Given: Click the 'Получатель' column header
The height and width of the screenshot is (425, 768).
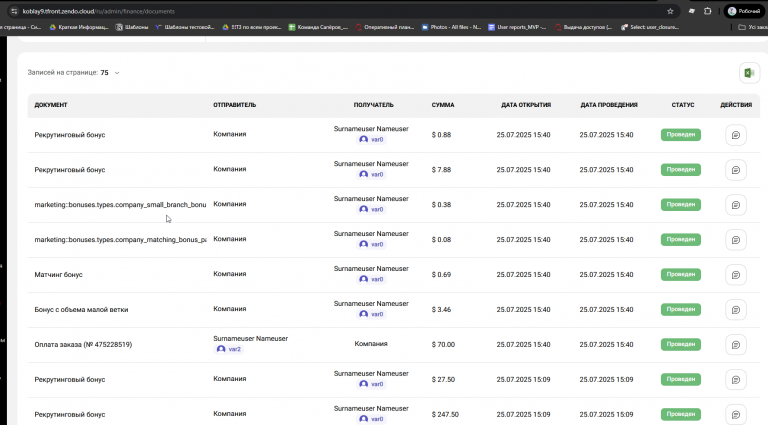Looking at the screenshot, I should [374, 105].
